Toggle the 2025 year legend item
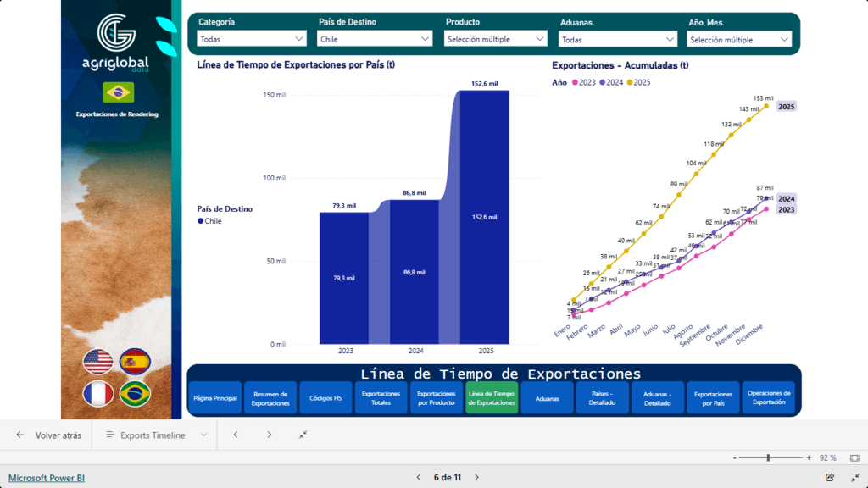The height and width of the screenshot is (488, 868). tap(638, 82)
